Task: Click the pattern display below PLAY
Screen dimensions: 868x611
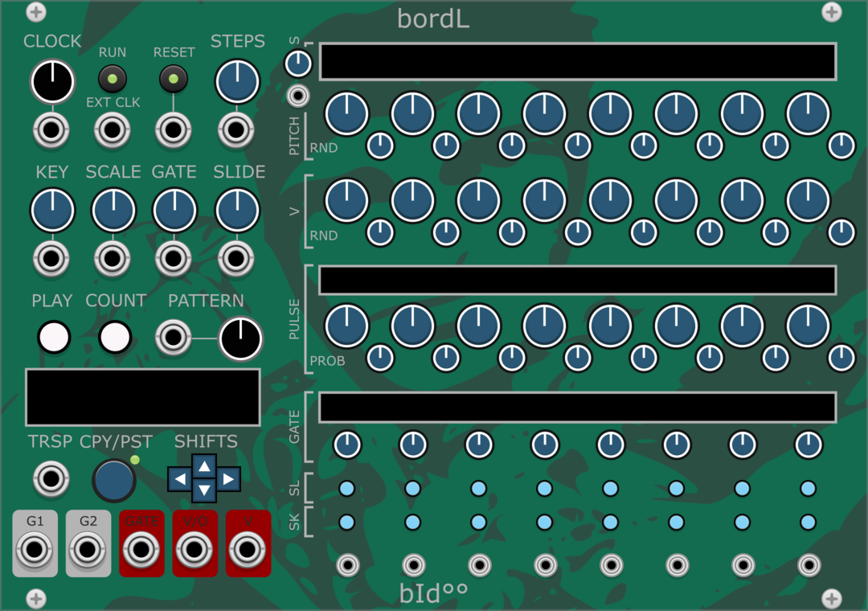Action: [143, 397]
